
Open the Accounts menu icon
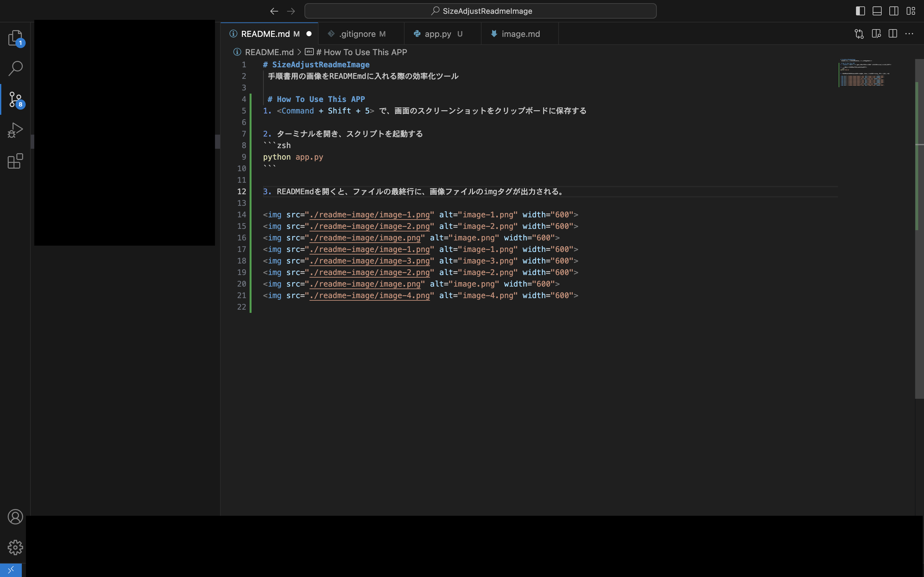(15, 517)
